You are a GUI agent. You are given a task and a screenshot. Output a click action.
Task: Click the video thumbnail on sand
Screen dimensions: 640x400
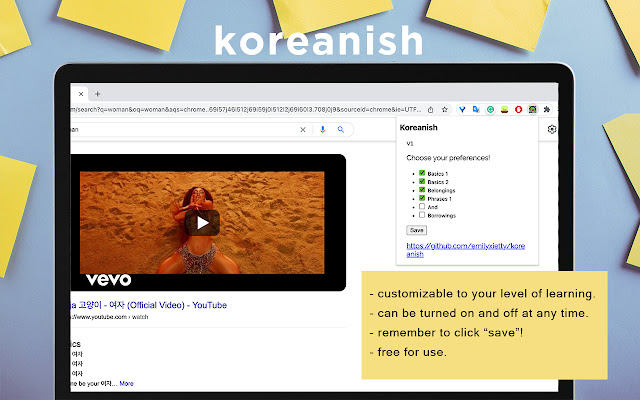tap(202, 222)
